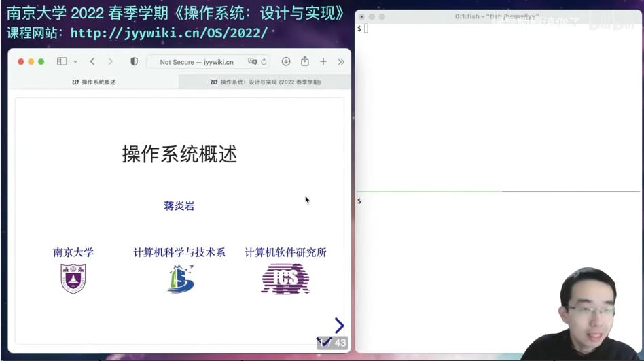The image size is (644, 361).
Task: Reload the page with refresh icon
Action: point(264,62)
